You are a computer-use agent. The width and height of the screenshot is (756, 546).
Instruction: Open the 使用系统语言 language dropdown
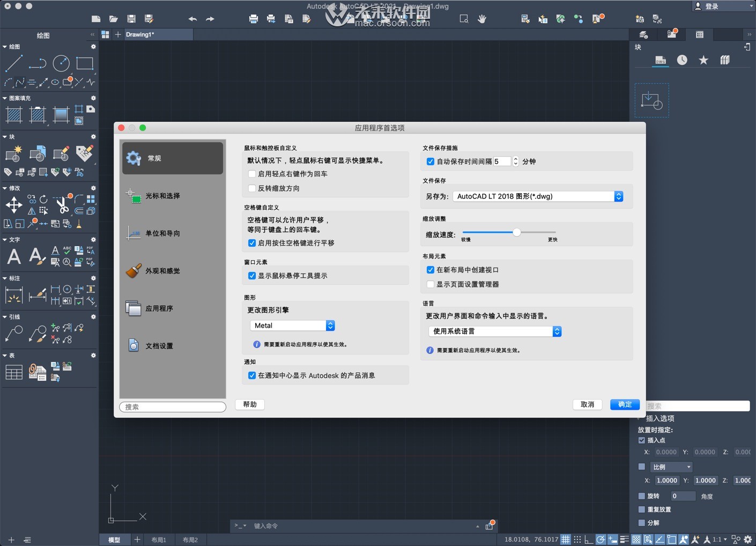557,331
